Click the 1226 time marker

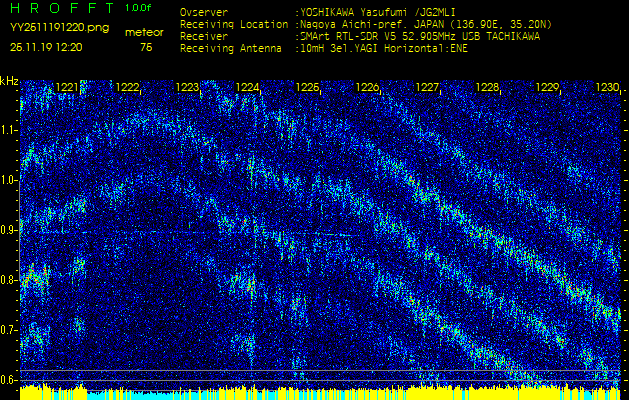tap(368, 88)
